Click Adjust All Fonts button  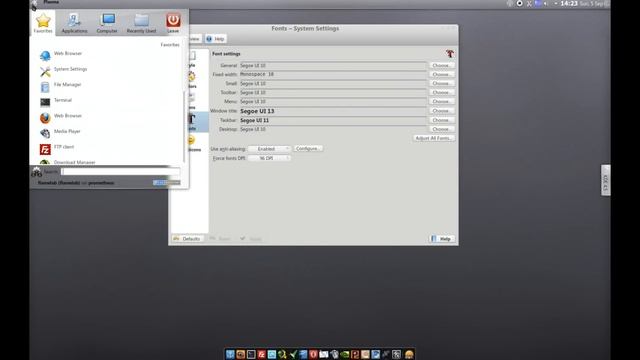[434, 138]
